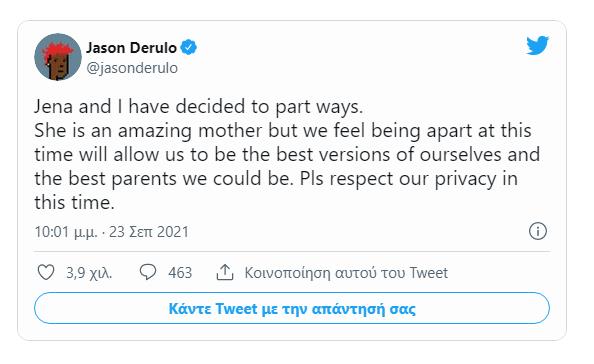Click Κάντε Tweet με την απάντησή σας
This screenshot has height=364, width=594.
click(x=292, y=308)
